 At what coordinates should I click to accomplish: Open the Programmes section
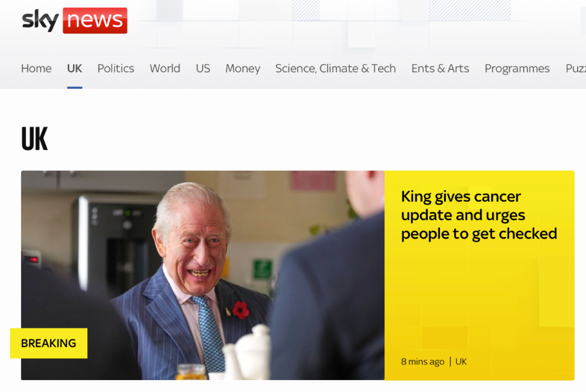pos(517,68)
